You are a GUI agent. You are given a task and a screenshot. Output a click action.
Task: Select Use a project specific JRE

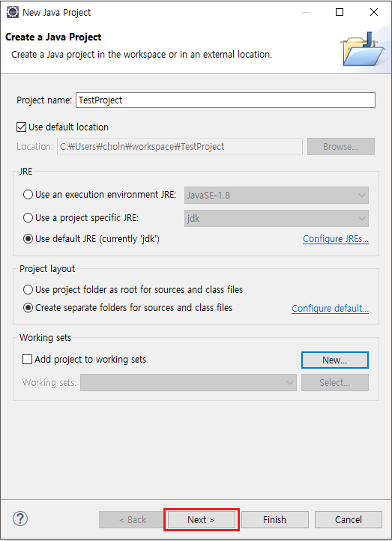click(28, 218)
